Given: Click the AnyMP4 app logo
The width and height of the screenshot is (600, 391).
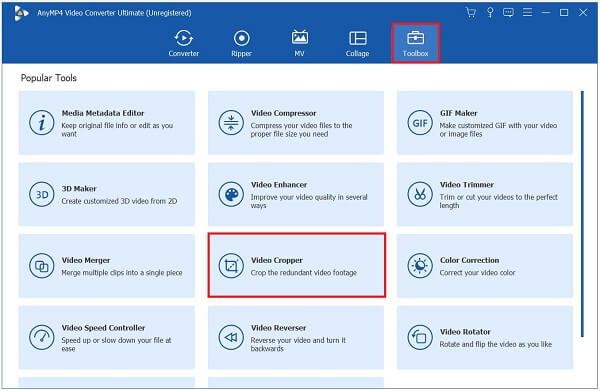Looking at the screenshot, I should 21,13.
